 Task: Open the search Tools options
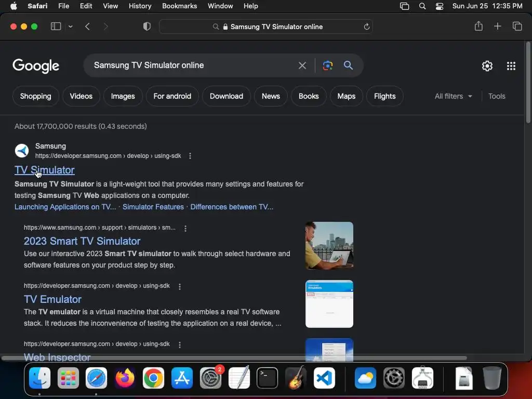click(497, 96)
